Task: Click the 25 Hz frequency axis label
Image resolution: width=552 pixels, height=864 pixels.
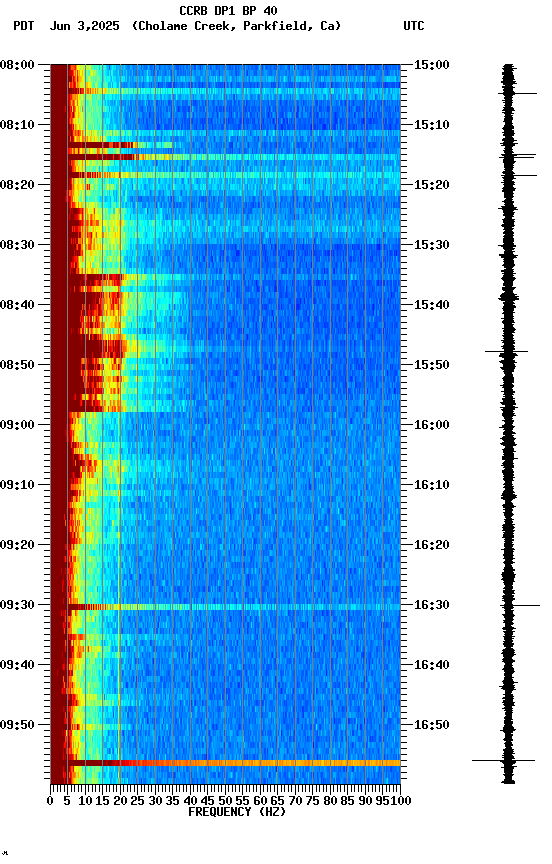Action: coord(137,801)
